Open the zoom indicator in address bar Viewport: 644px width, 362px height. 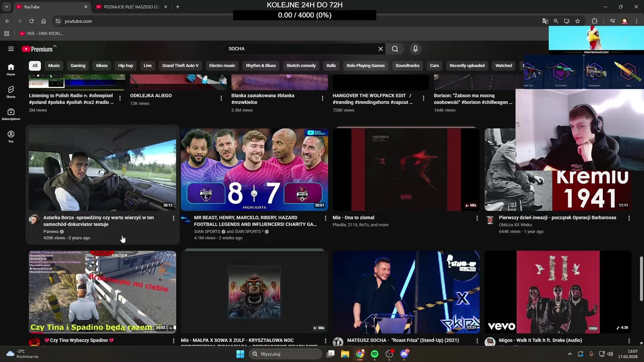point(556,21)
